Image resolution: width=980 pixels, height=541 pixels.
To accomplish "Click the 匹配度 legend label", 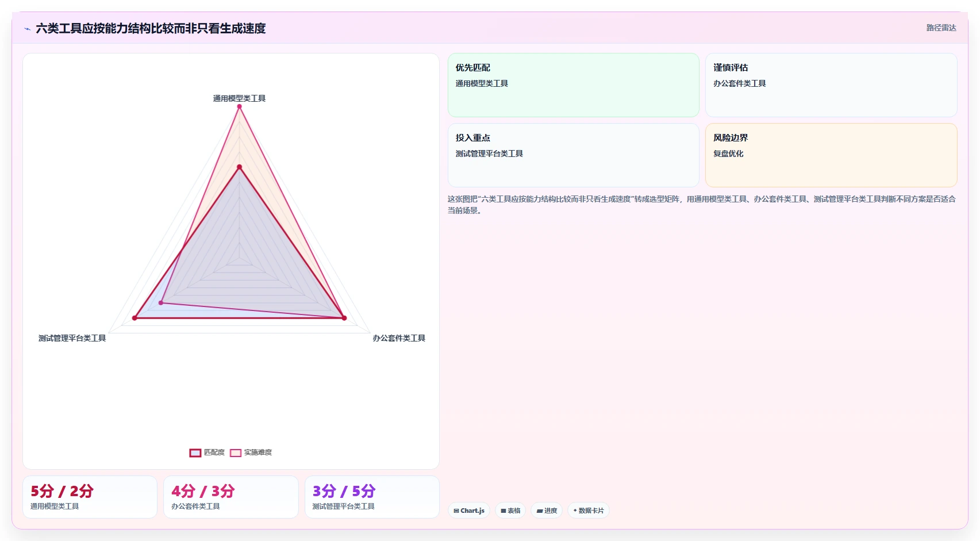I will 214,453.
